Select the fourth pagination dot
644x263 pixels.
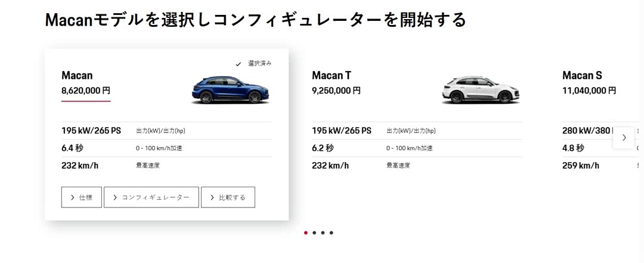coord(331,233)
